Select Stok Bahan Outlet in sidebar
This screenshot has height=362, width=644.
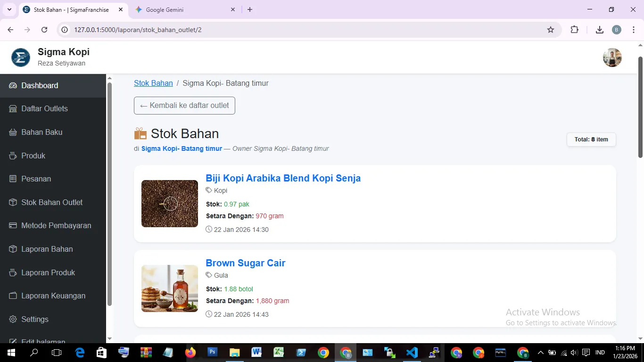coord(53,202)
